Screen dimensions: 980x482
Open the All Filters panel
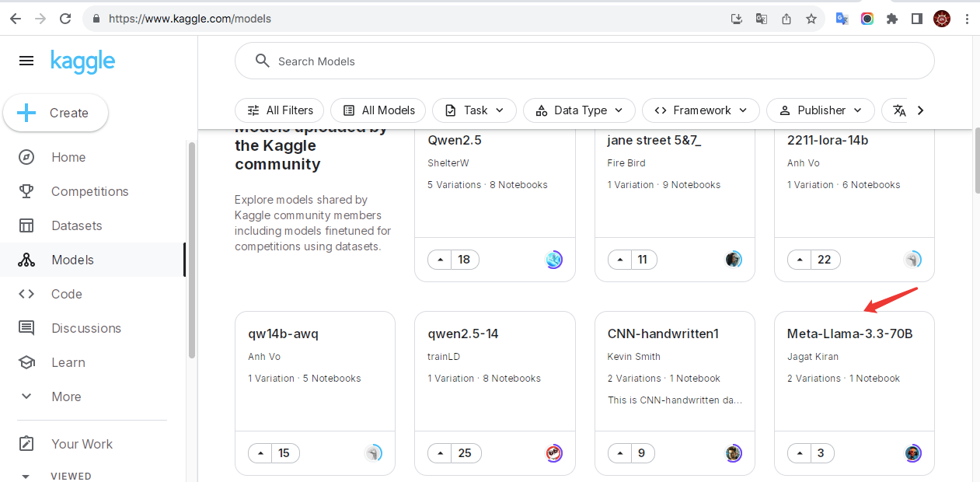coord(280,110)
